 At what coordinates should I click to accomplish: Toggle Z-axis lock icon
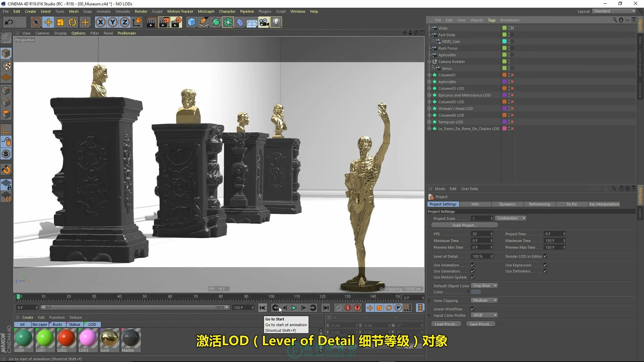point(125,22)
